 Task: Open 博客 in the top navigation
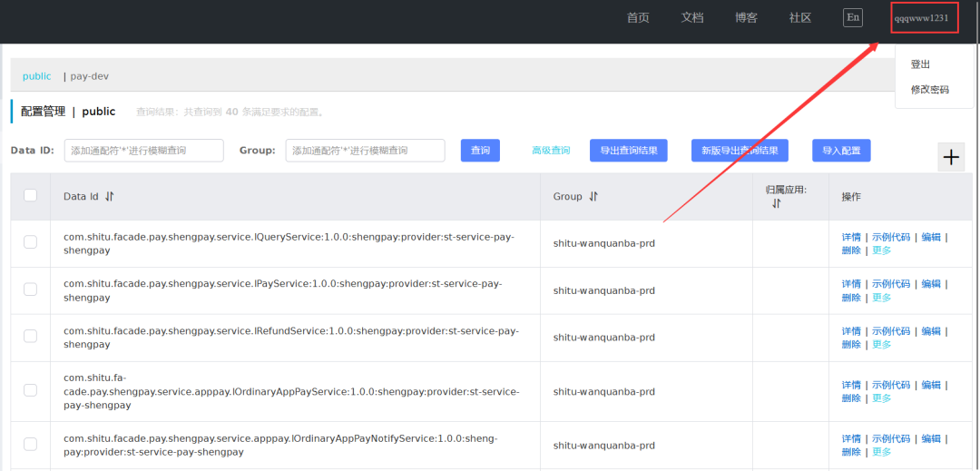(746, 17)
